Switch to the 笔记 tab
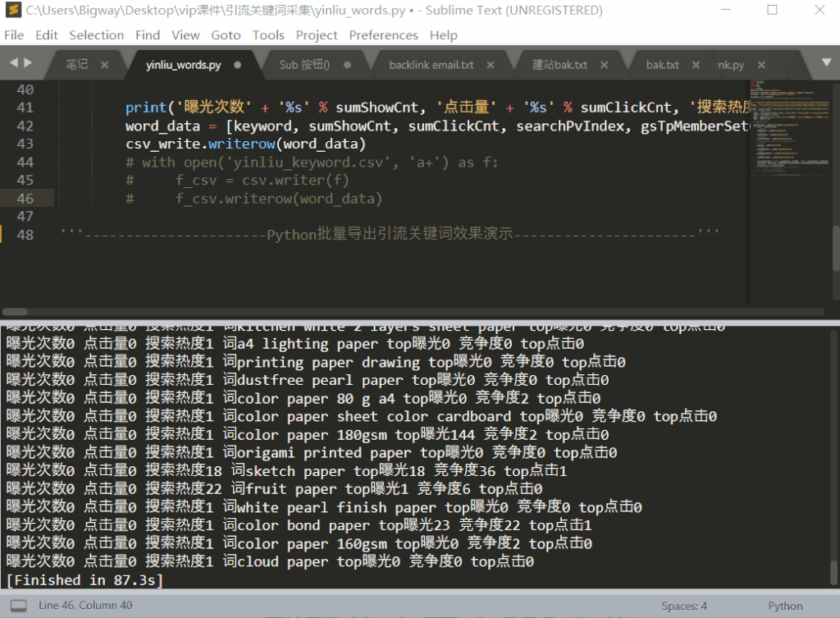The width and height of the screenshot is (840, 618). coord(76,65)
